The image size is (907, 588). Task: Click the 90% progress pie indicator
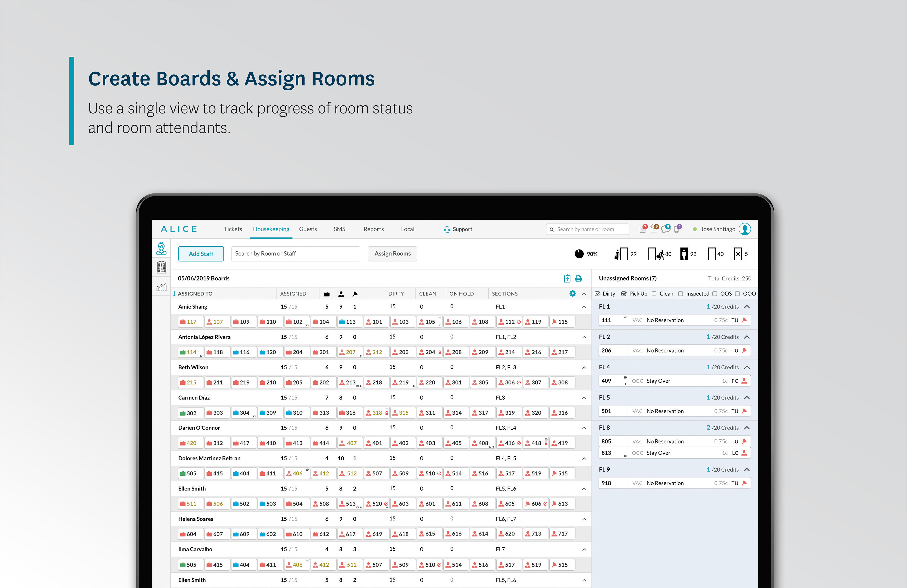(x=579, y=254)
